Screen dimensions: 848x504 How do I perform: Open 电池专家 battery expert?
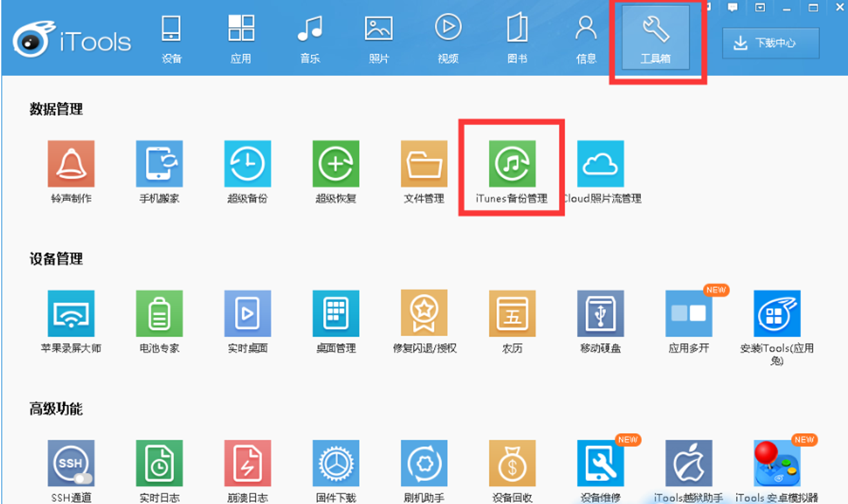pyautogui.click(x=159, y=313)
